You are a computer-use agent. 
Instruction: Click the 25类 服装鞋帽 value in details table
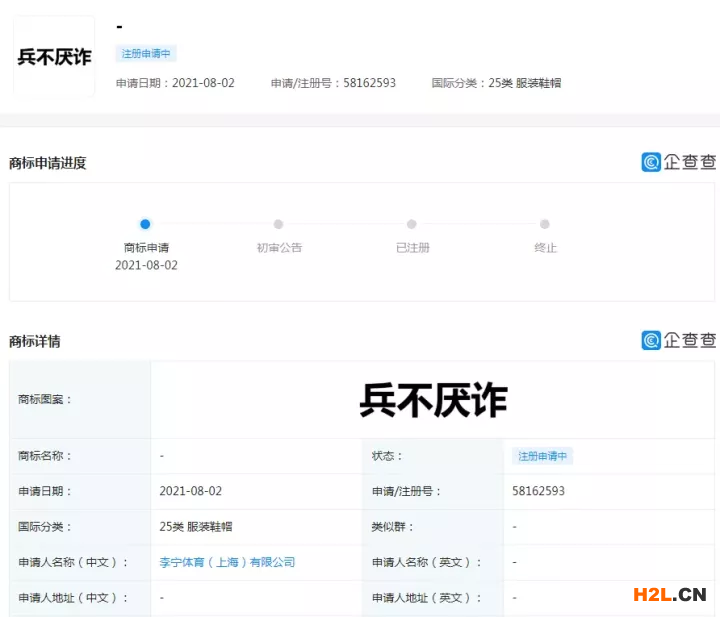[196, 526]
